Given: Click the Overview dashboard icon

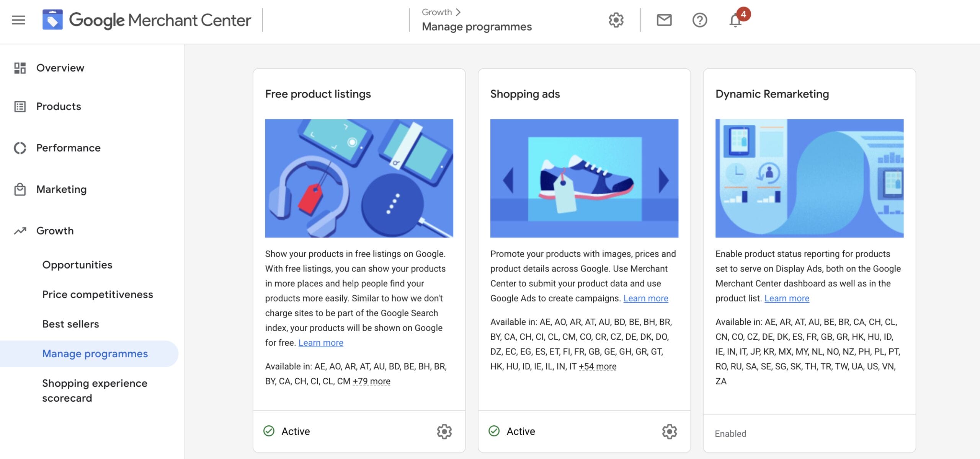Looking at the screenshot, I should (x=20, y=68).
